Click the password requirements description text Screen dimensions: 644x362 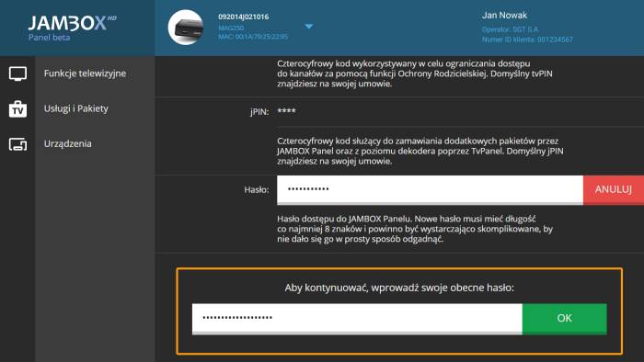(415, 229)
